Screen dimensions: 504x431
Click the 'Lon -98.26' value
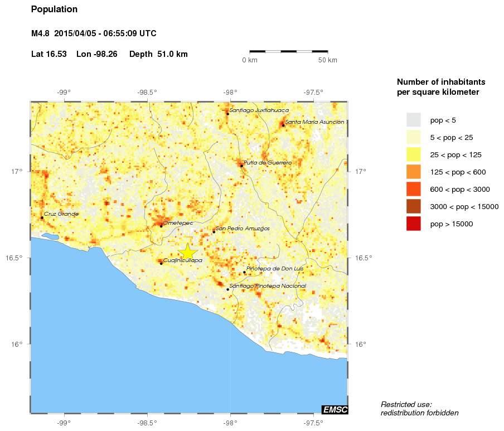[97, 54]
